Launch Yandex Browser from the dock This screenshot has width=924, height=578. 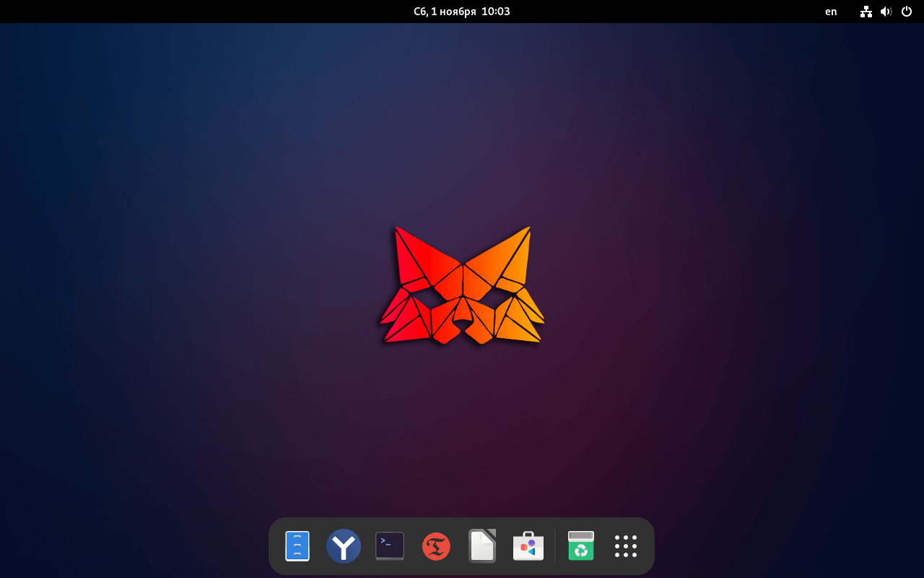click(x=344, y=546)
